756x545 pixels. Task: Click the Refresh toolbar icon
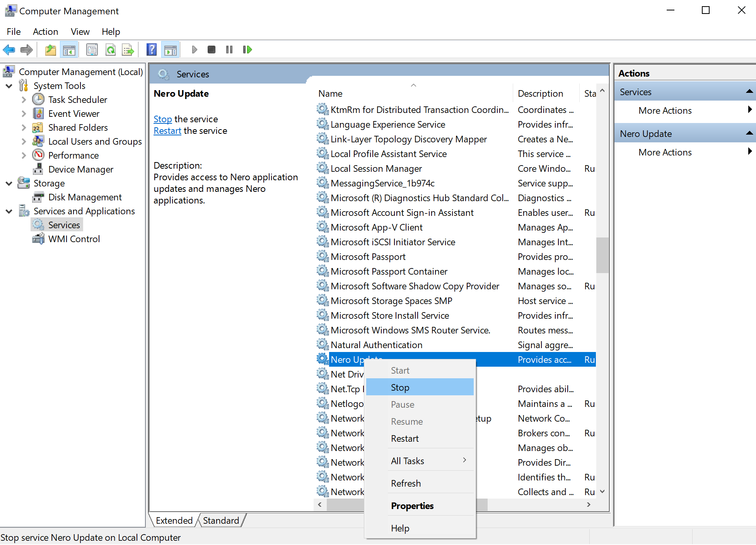pos(111,50)
